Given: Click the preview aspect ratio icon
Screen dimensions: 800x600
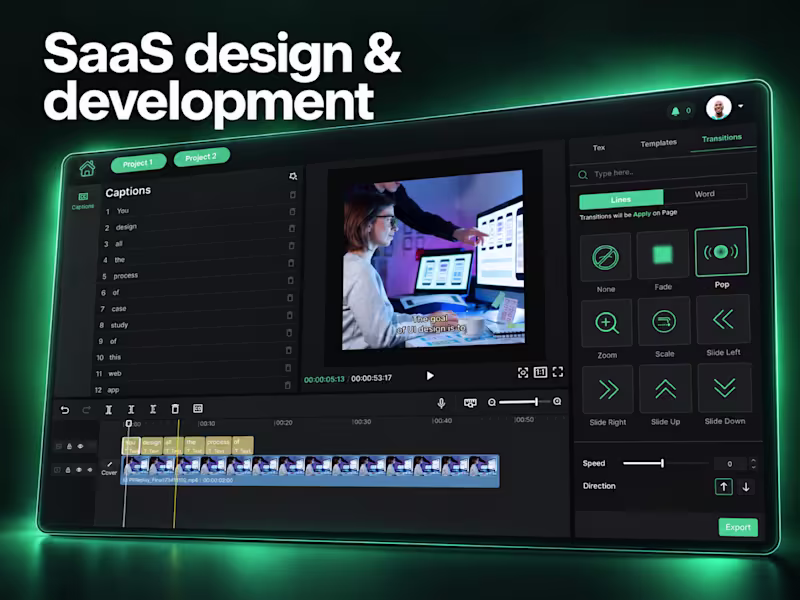Looking at the screenshot, I should (540, 372).
